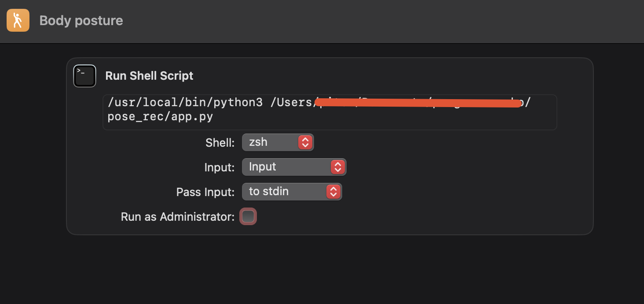
Task: Click the terminal prompt symbol on the action icon
Action: 82,73
